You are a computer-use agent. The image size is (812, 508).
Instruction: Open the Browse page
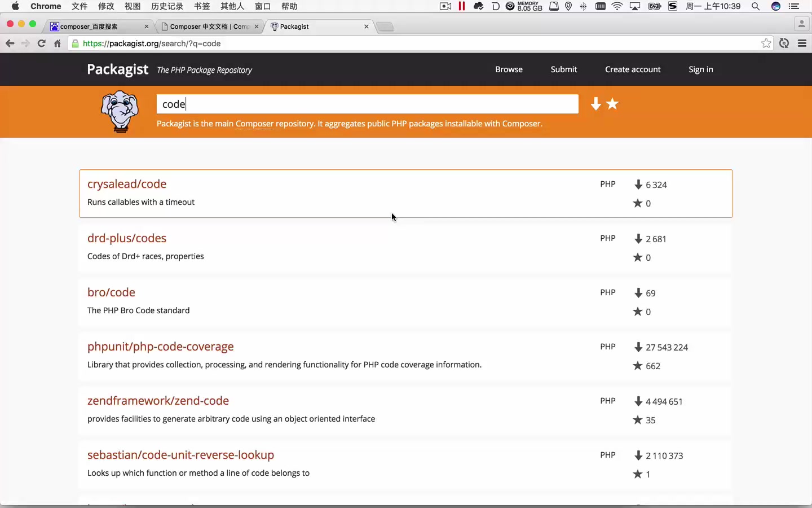pyautogui.click(x=509, y=69)
